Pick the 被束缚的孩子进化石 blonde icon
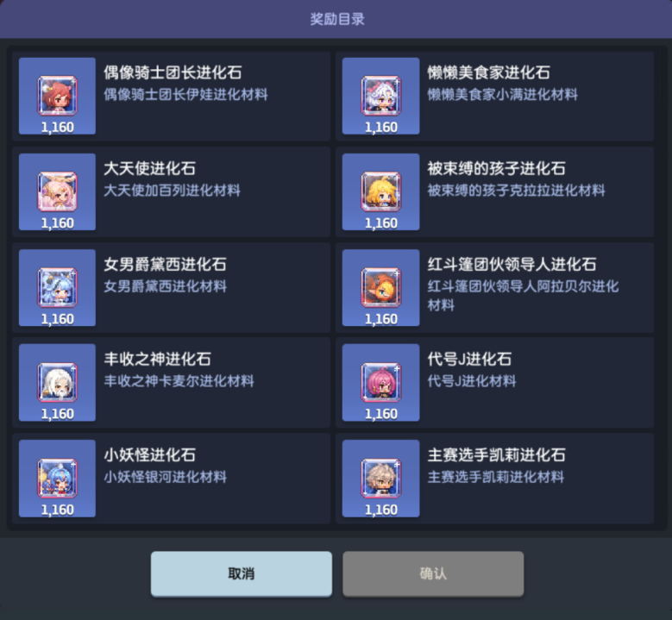The image size is (672, 620). click(x=380, y=192)
